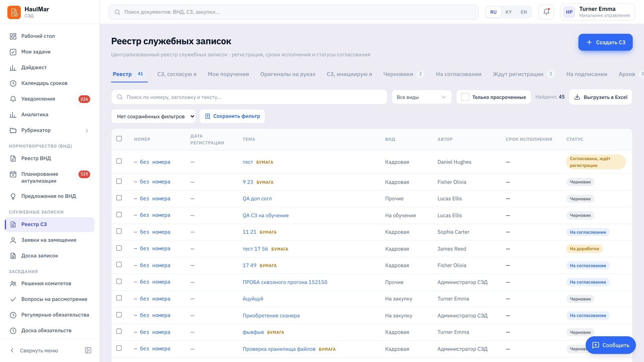Viewport: 644px width, 362px height.
Task: Open the Проверка хранилища файлов record link
Action: click(x=279, y=349)
